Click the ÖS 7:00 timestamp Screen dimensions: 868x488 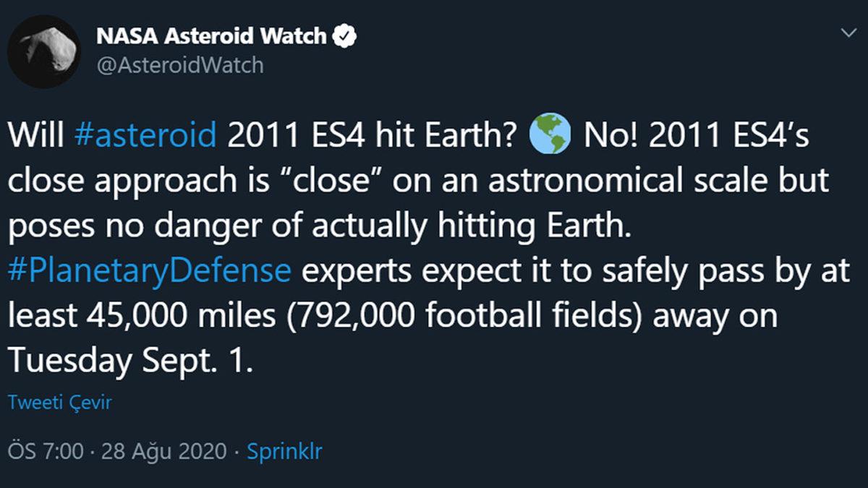[x=45, y=452]
